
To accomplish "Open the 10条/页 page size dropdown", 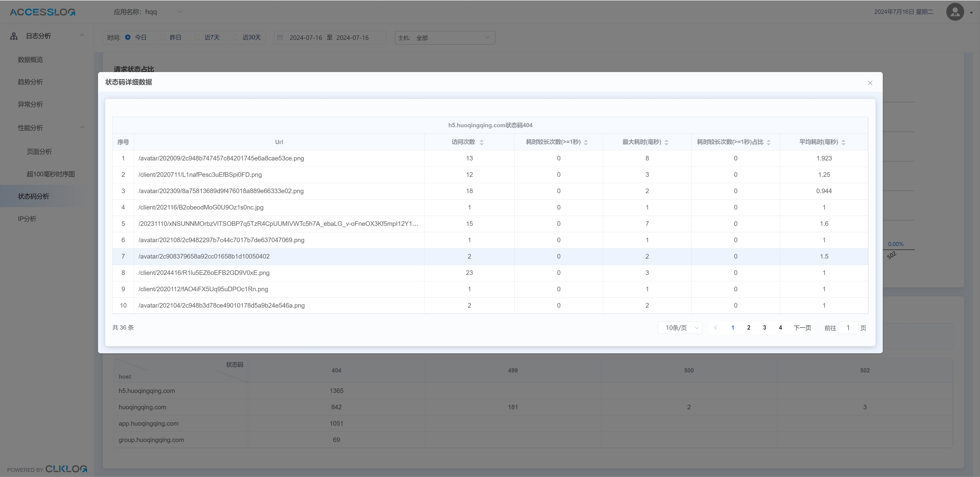I will pyautogui.click(x=680, y=328).
